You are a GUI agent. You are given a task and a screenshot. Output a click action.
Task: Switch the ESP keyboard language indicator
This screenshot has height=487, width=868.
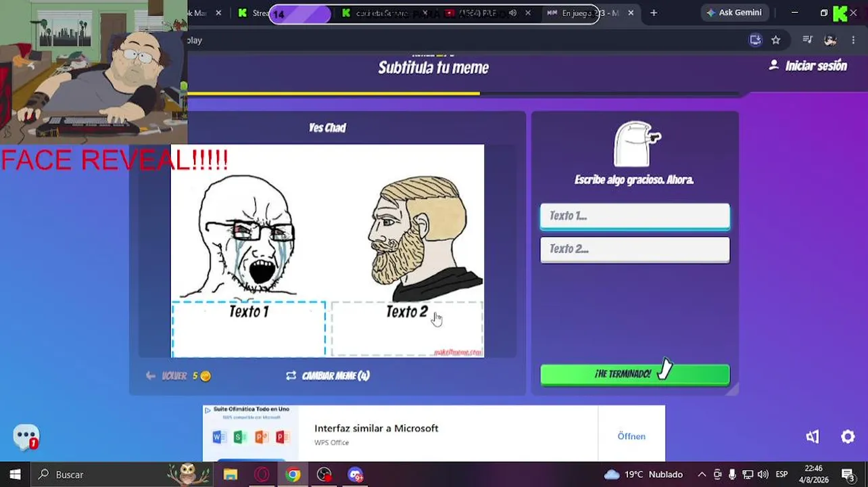click(781, 474)
